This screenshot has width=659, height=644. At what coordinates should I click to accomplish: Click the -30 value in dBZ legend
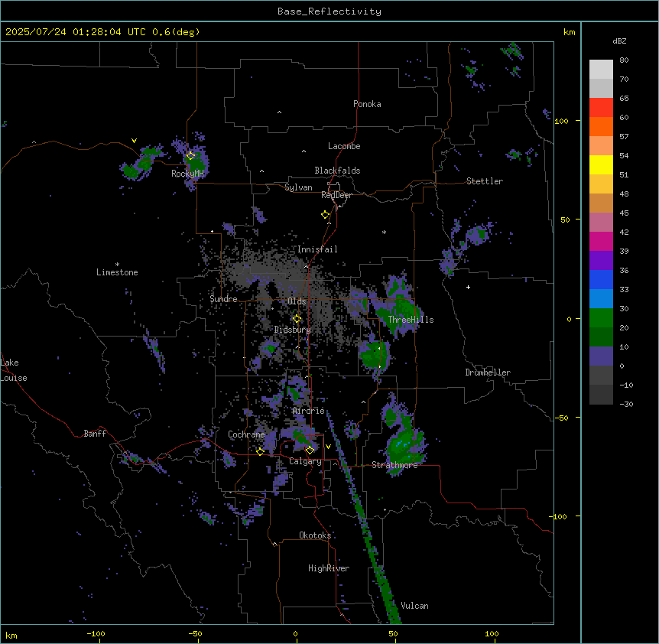click(626, 404)
